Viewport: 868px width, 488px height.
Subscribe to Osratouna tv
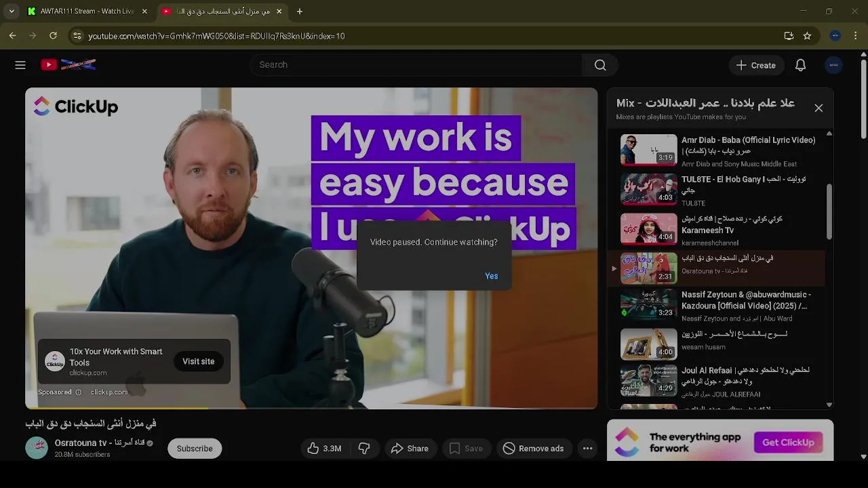(195, 448)
